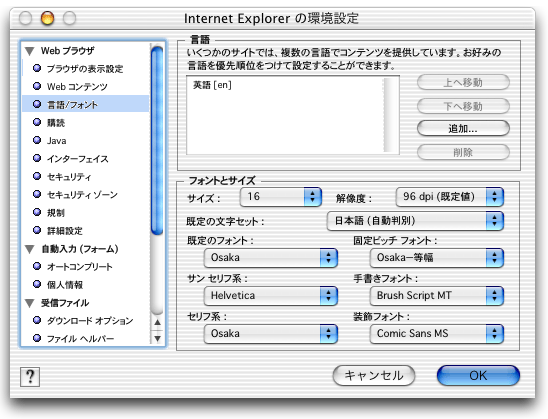This screenshot has height=419, width=548.
Task: Open the 既定の文字セット 日本語 dropdown
Action: (415, 221)
